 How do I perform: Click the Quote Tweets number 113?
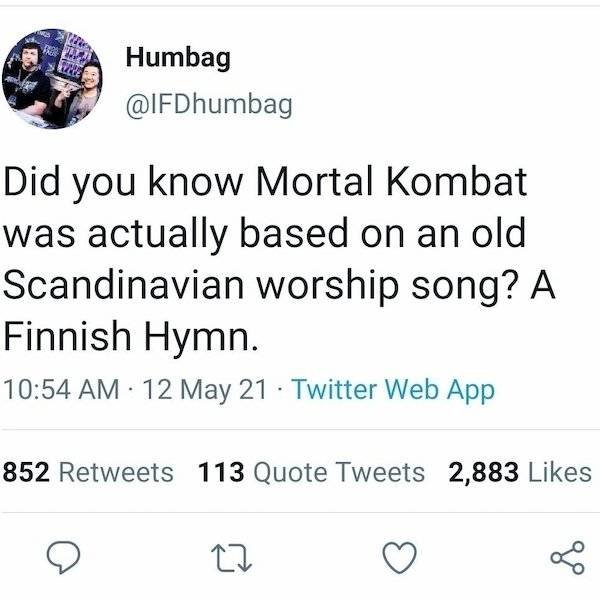pos(221,472)
